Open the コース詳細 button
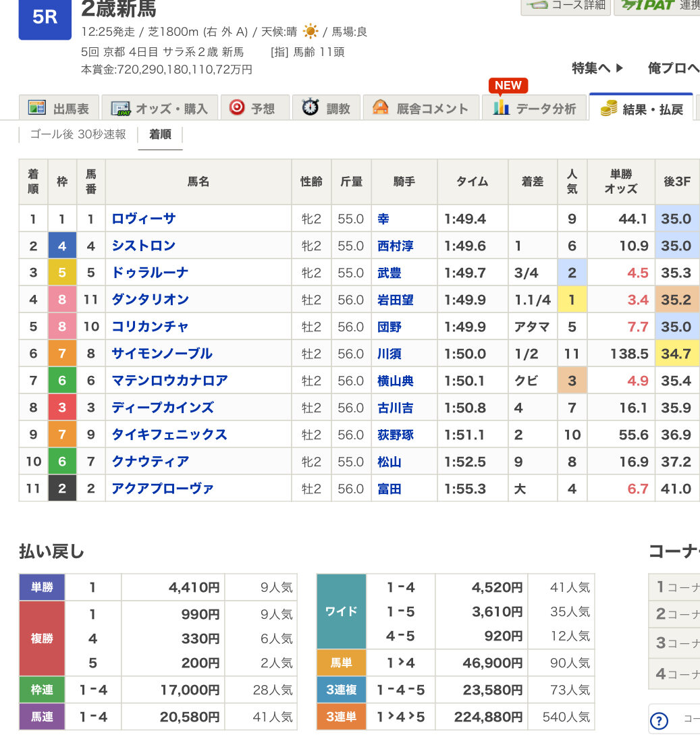 [566, 5]
